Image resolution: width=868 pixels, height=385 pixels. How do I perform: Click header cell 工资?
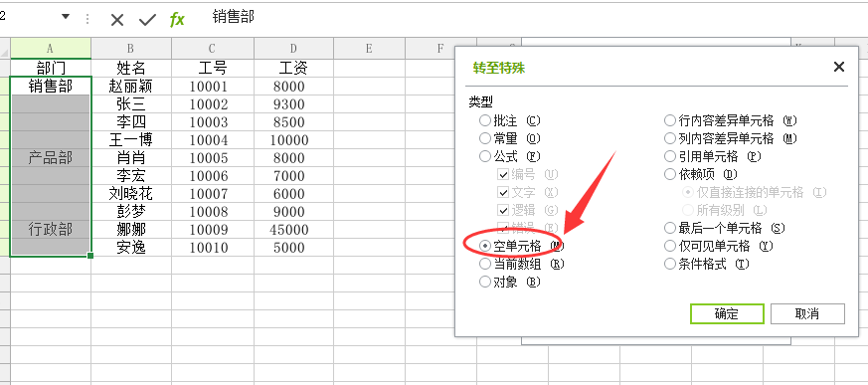point(293,68)
